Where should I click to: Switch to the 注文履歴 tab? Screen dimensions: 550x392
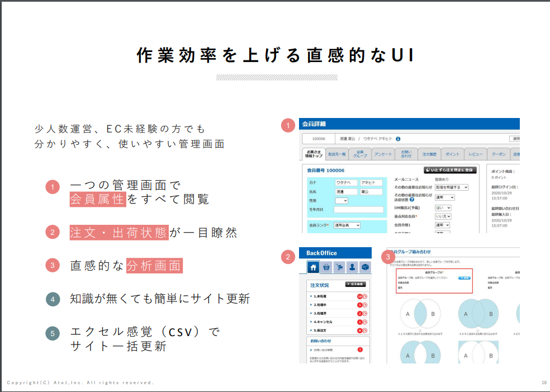point(429,154)
